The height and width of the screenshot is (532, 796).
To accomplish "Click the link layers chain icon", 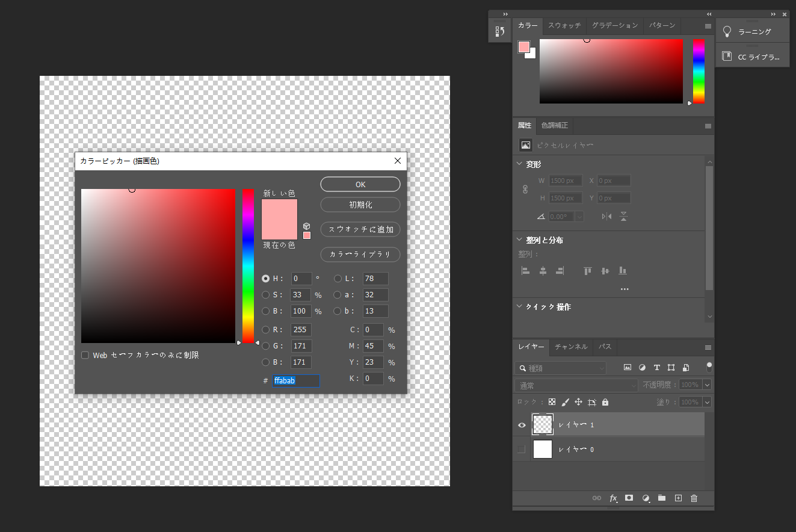I will pyautogui.click(x=597, y=498).
